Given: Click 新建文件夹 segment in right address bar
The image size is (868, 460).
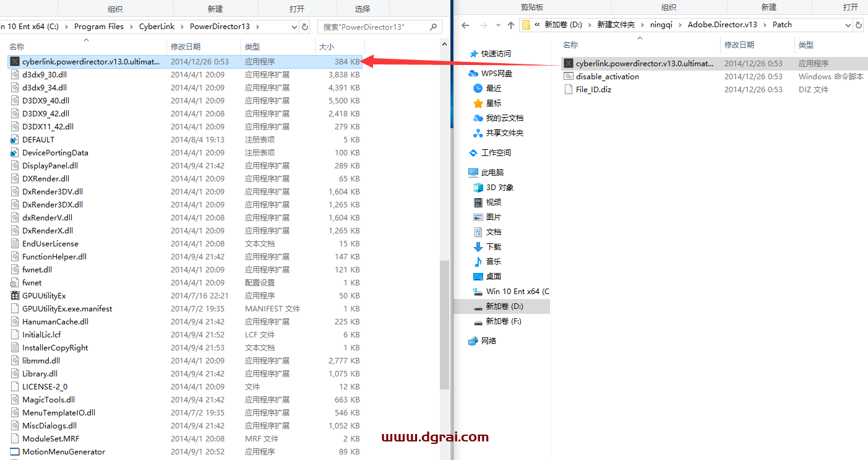Looking at the screenshot, I should pyautogui.click(x=616, y=25).
